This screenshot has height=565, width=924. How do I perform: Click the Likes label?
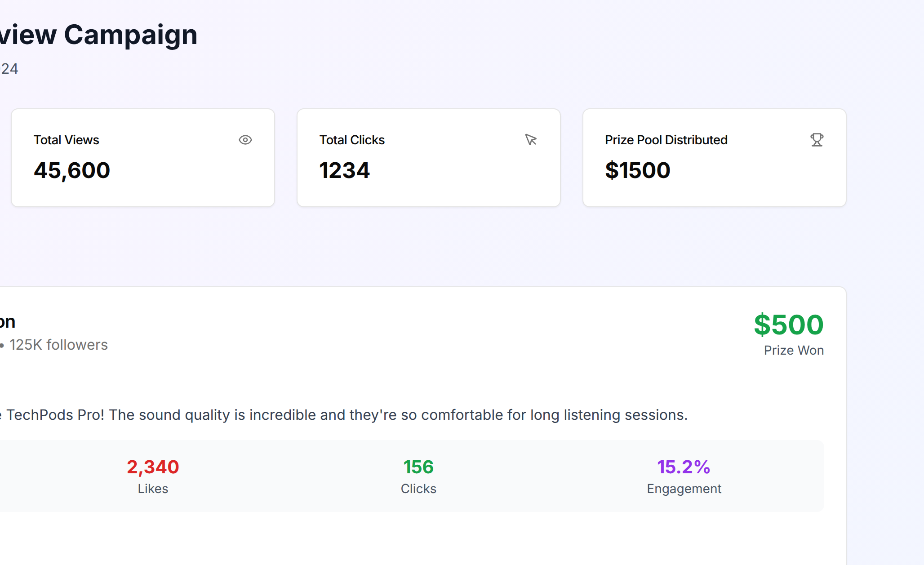153,489
